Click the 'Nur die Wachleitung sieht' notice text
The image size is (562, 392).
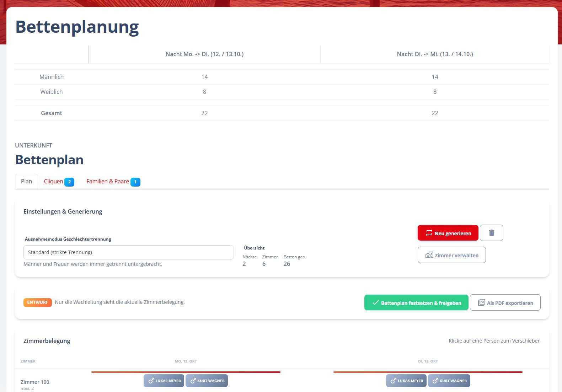(x=120, y=302)
